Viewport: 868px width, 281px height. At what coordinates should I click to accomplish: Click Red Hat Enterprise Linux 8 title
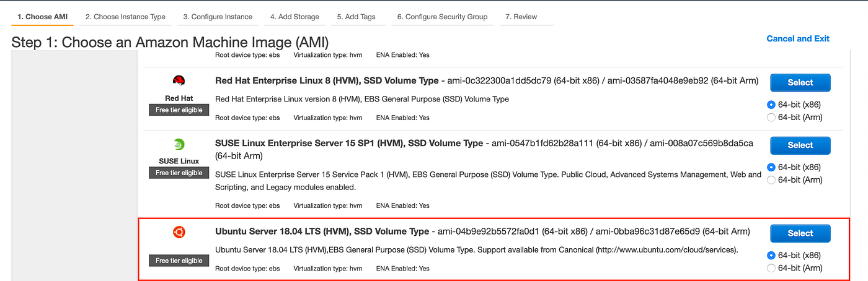(327, 80)
